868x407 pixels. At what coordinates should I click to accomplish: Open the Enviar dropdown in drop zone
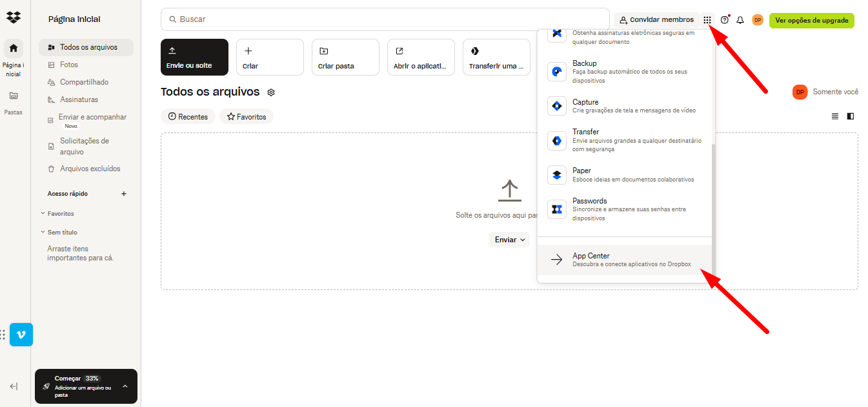pyautogui.click(x=509, y=240)
